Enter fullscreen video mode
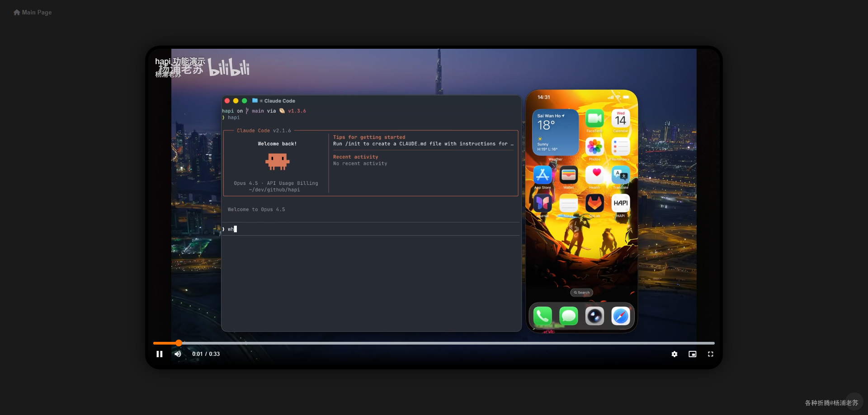The width and height of the screenshot is (868, 415). (710, 354)
